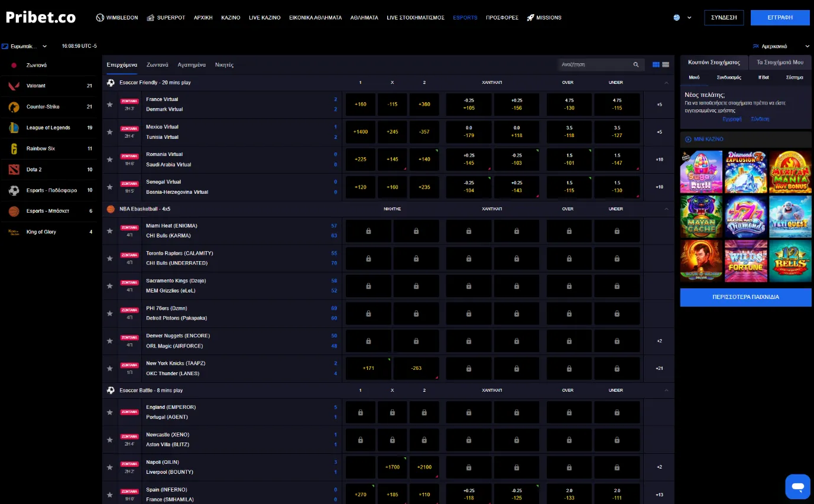Expand +21 markets for New York Knicks match
Viewport: 814px width, 504px height.
[x=659, y=369]
